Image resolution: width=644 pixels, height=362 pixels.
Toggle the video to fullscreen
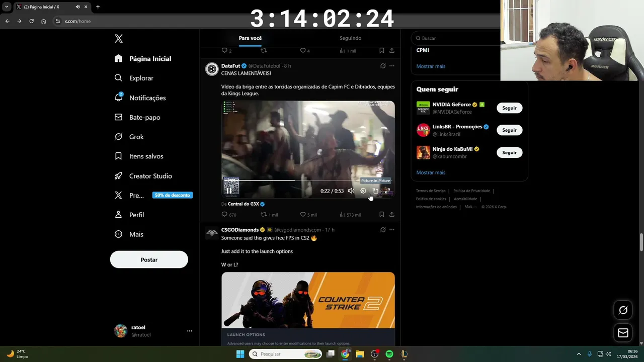coord(387,191)
